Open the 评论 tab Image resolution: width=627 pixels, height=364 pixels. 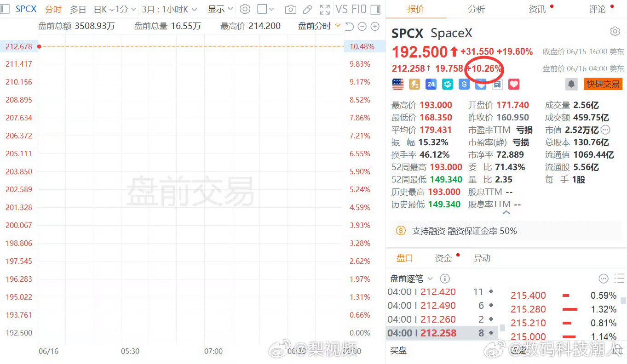click(598, 9)
